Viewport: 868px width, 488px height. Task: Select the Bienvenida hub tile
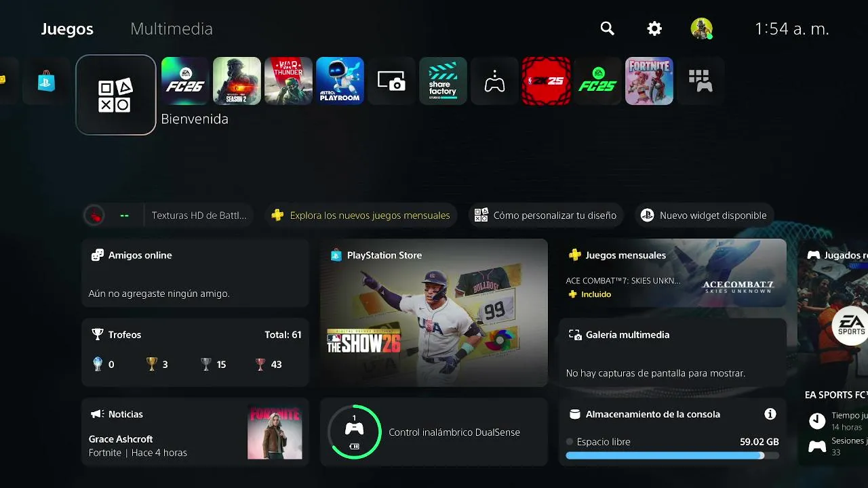(116, 95)
